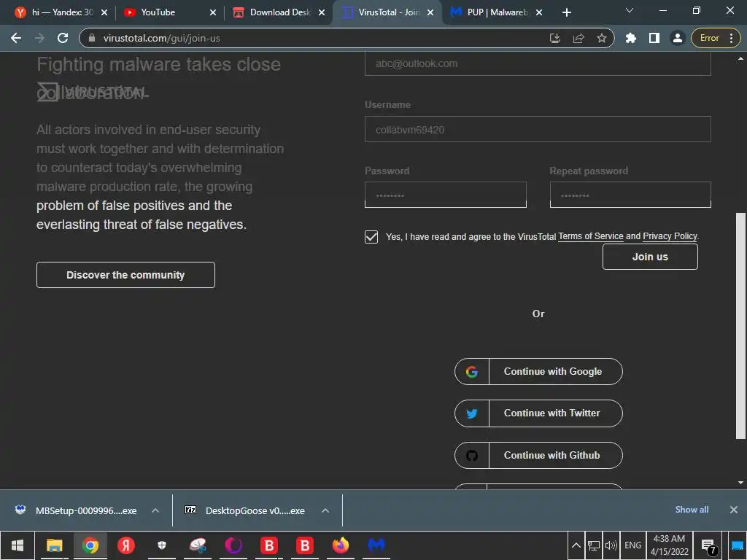Click Continue with Google
The image size is (747, 560).
click(538, 371)
